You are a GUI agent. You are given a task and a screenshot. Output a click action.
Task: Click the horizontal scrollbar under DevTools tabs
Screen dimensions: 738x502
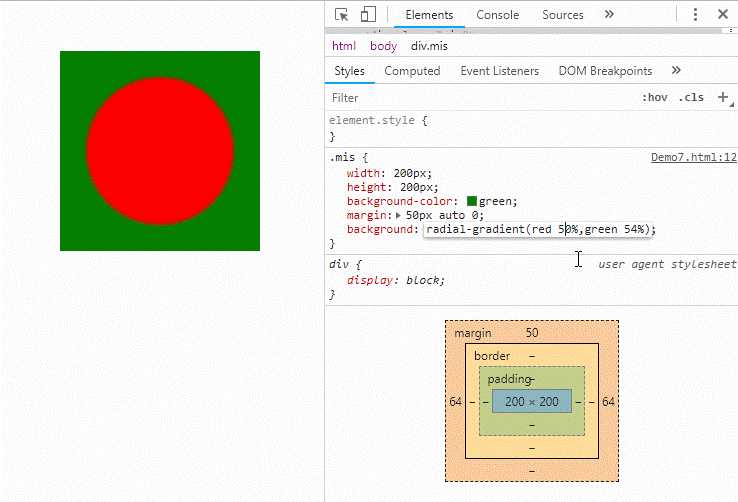click(523, 31)
